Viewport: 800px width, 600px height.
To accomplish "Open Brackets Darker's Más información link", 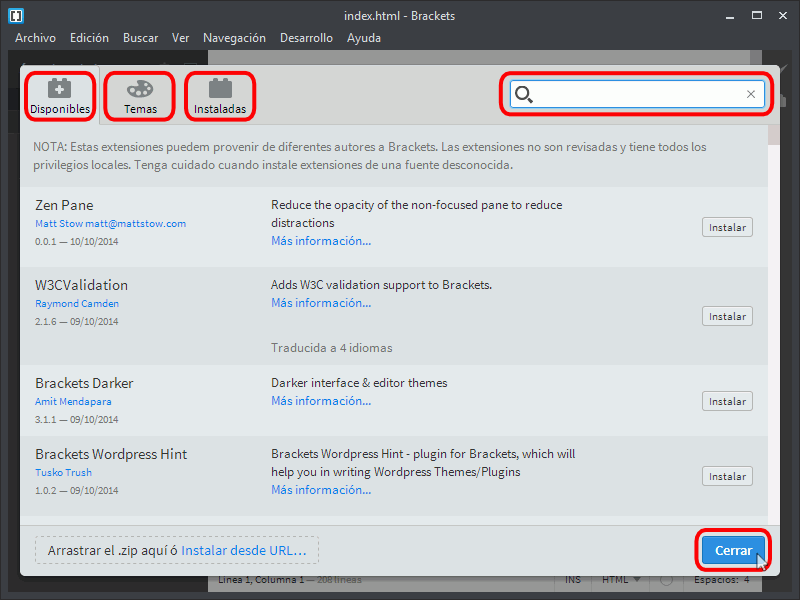I will [x=321, y=401].
